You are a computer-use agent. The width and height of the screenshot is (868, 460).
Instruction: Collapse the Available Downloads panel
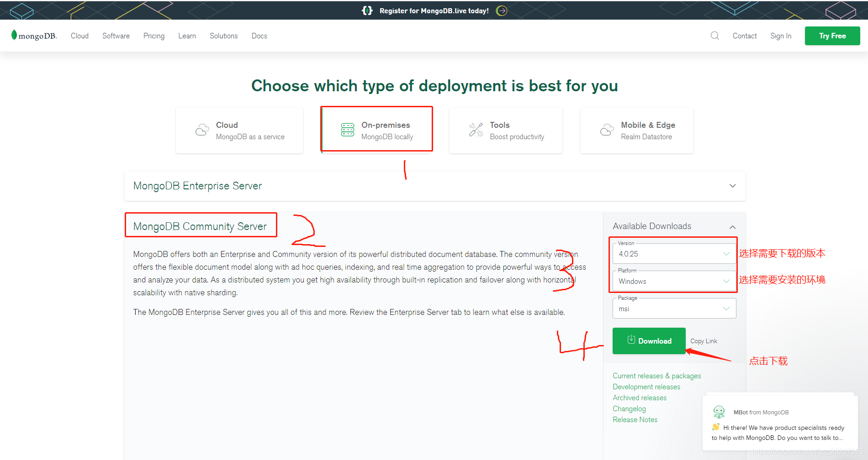732,227
